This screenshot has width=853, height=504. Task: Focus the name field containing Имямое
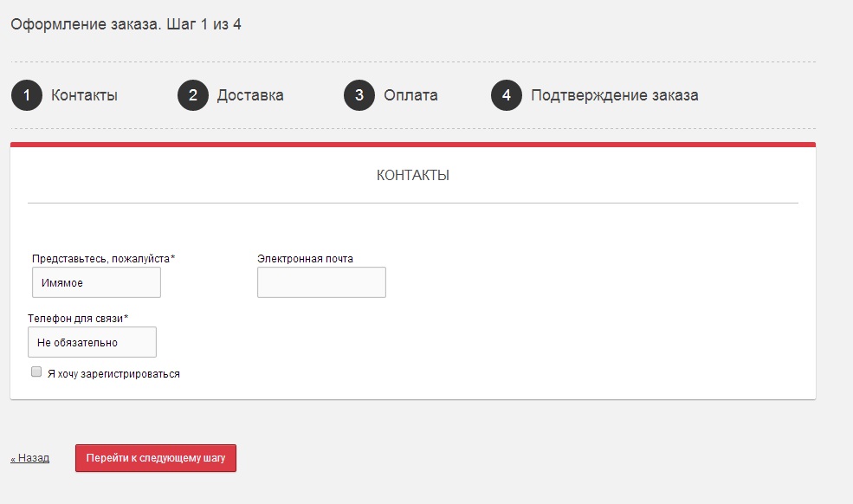click(96, 282)
